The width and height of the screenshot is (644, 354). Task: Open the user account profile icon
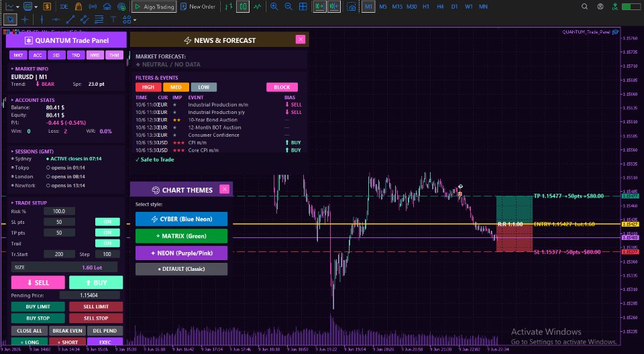(x=600, y=7)
